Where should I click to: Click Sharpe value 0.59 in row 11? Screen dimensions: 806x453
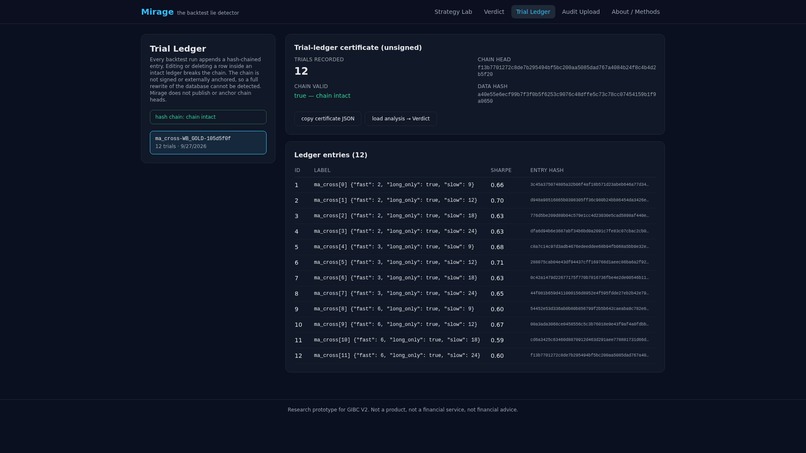point(497,340)
